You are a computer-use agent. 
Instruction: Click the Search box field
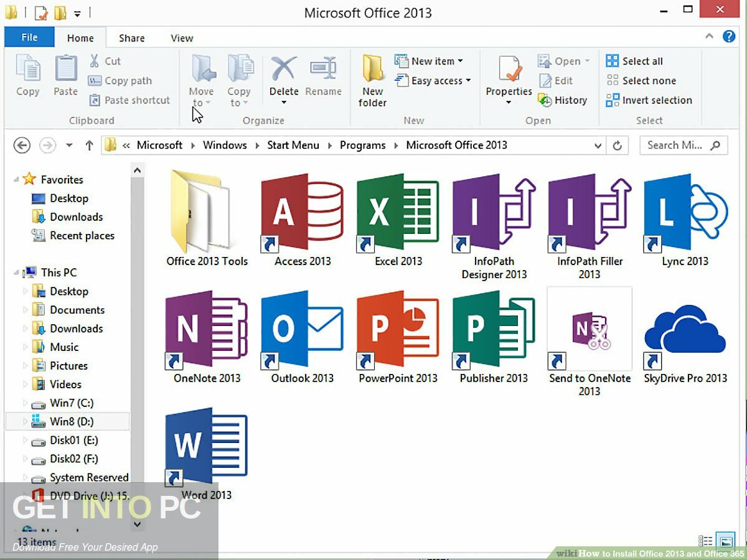click(684, 146)
